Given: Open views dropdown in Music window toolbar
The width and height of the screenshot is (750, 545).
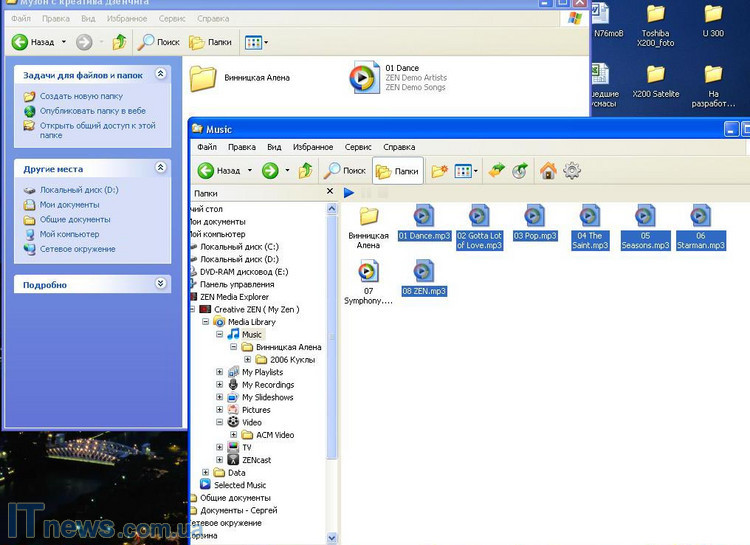Looking at the screenshot, I should pos(465,171).
